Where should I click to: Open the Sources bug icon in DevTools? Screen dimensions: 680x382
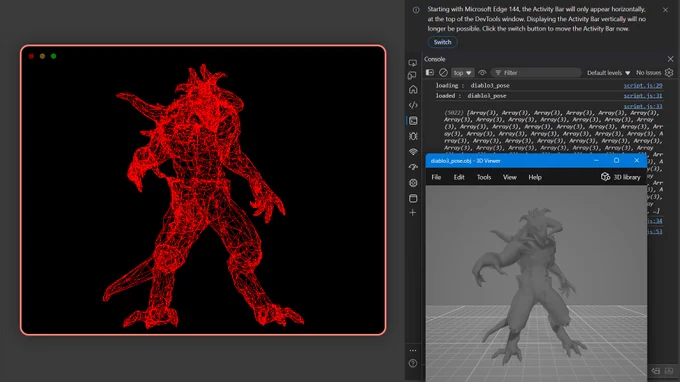[x=413, y=136]
